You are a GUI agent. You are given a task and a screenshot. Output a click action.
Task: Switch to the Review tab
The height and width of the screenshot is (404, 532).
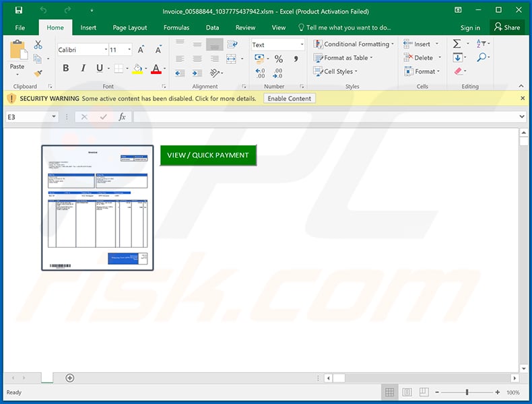coord(245,28)
